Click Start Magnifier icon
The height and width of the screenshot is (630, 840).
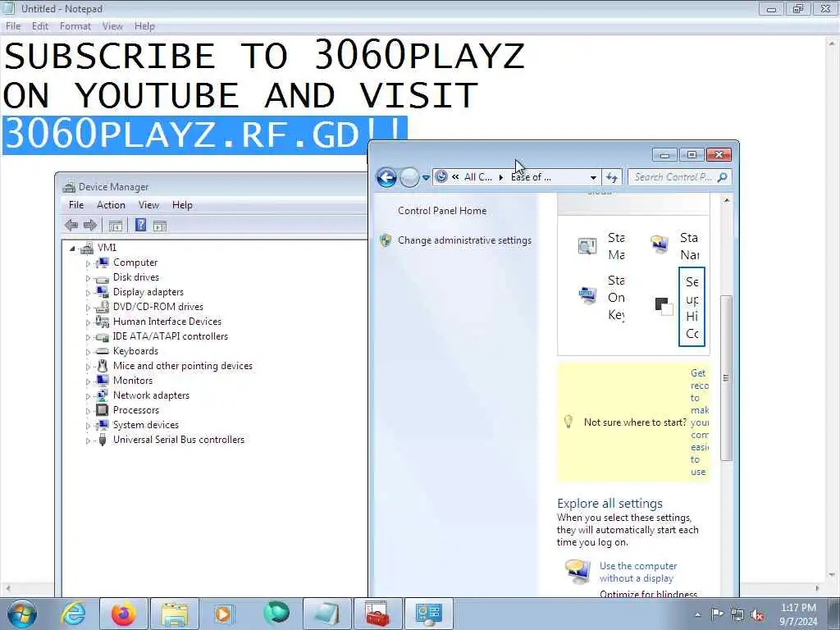point(587,246)
